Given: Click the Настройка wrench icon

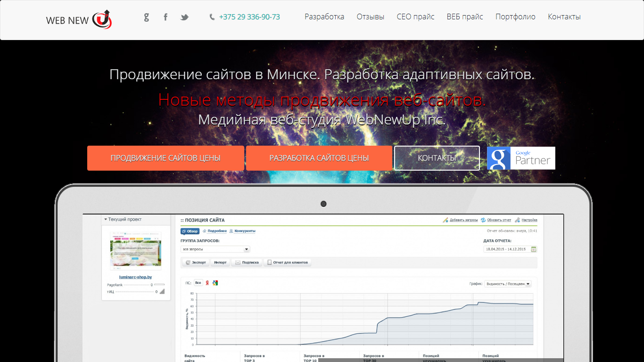Looking at the screenshot, I should [517, 220].
